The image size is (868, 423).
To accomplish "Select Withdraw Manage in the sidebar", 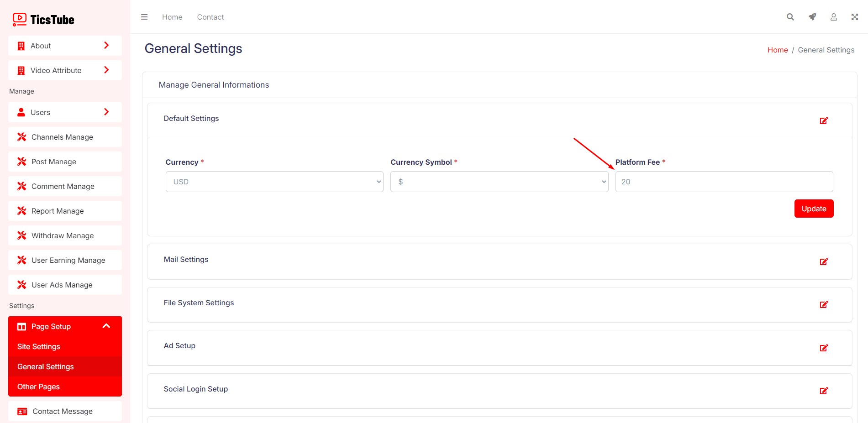I will (x=63, y=235).
